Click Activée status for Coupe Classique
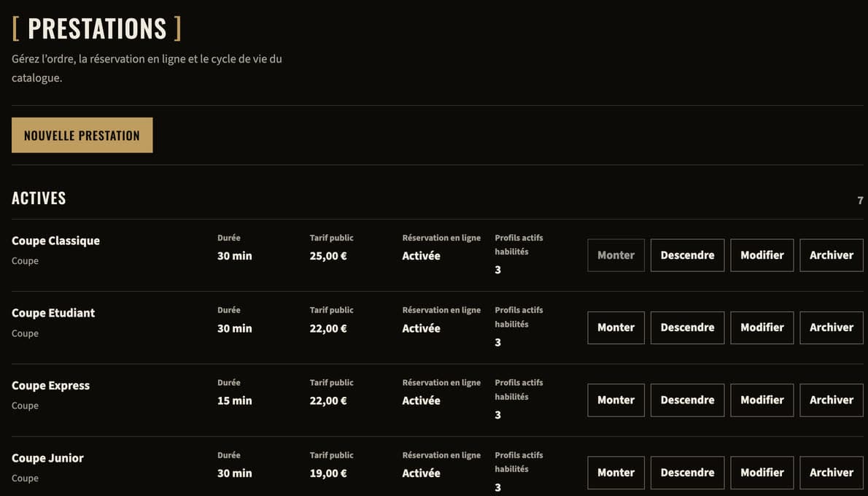Viewport: 868px width, 496px height. [x=422, y=256]
